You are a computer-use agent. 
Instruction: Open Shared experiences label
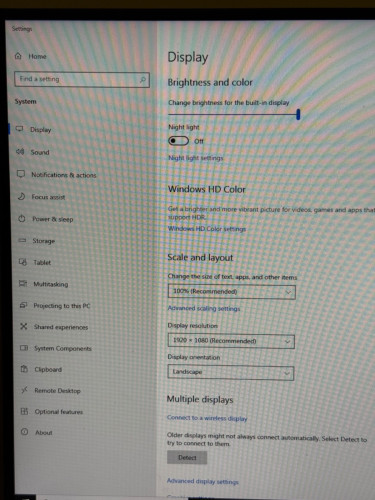[61, 327]
